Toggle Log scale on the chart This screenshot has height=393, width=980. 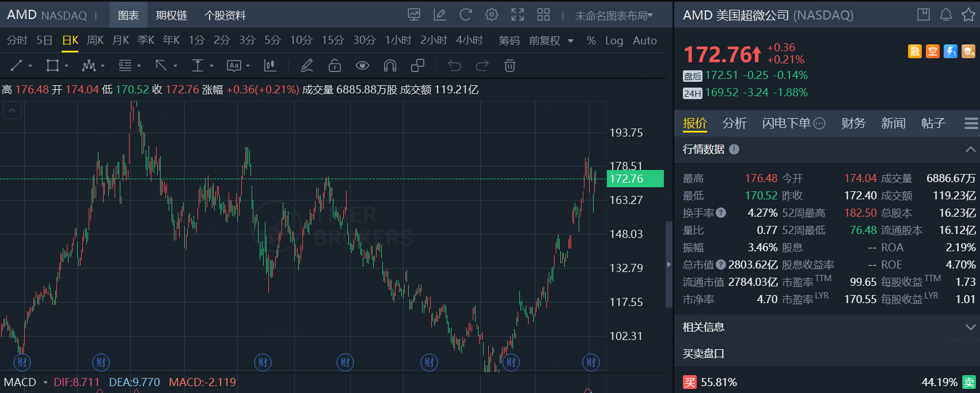coord(614,40)
